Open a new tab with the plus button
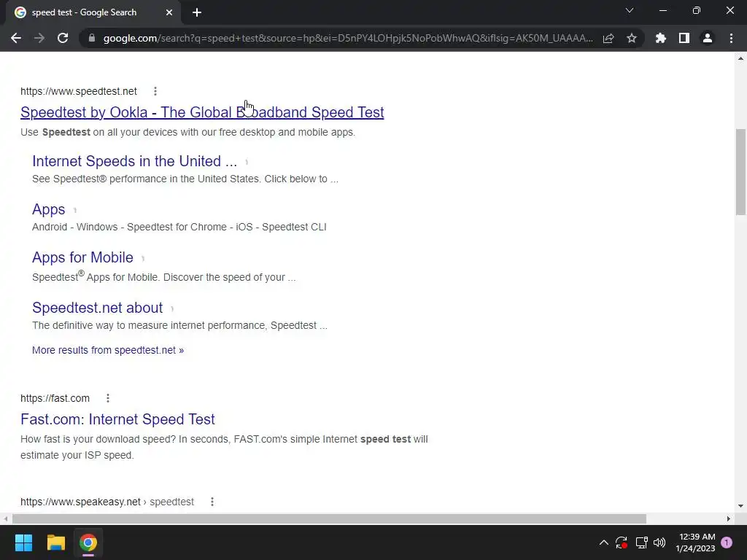 pyautogui.click(x=197, y=12)
